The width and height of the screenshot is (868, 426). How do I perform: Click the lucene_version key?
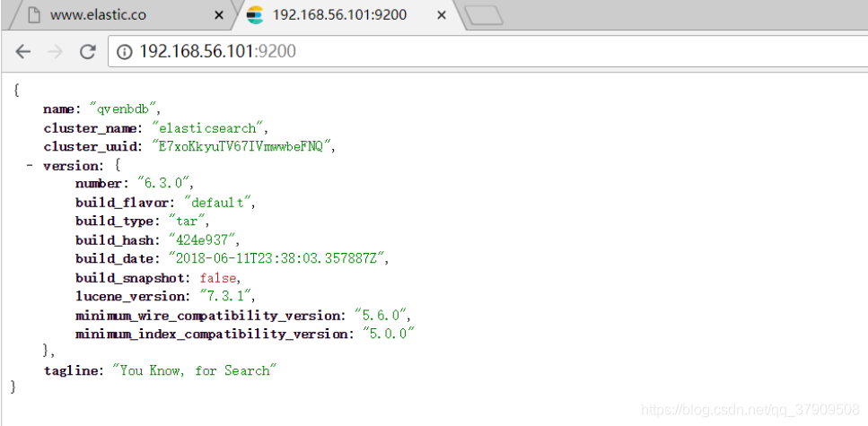[134, 297]
